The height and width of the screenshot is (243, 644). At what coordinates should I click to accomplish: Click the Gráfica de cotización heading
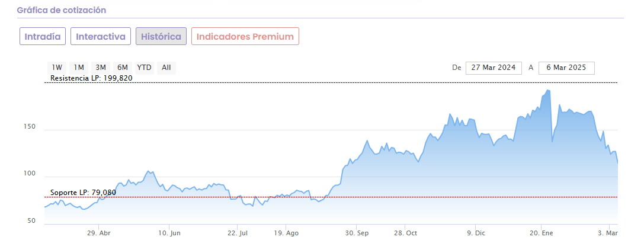click(62, 11)
